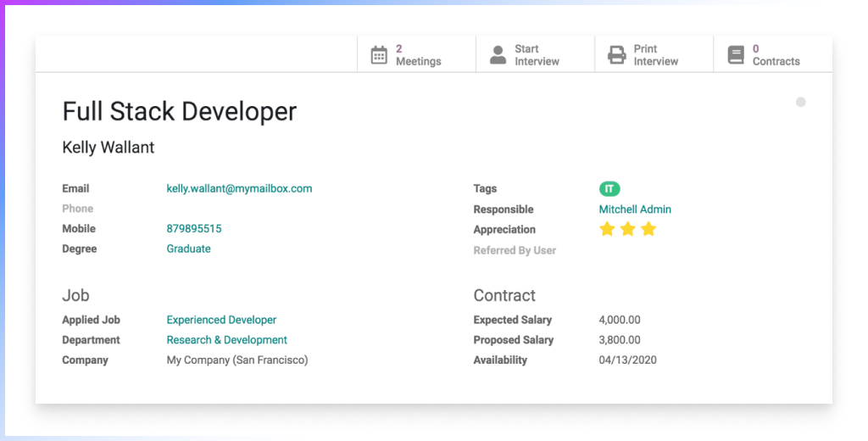Open the Experienced Developer applied job

click(221, 320)
